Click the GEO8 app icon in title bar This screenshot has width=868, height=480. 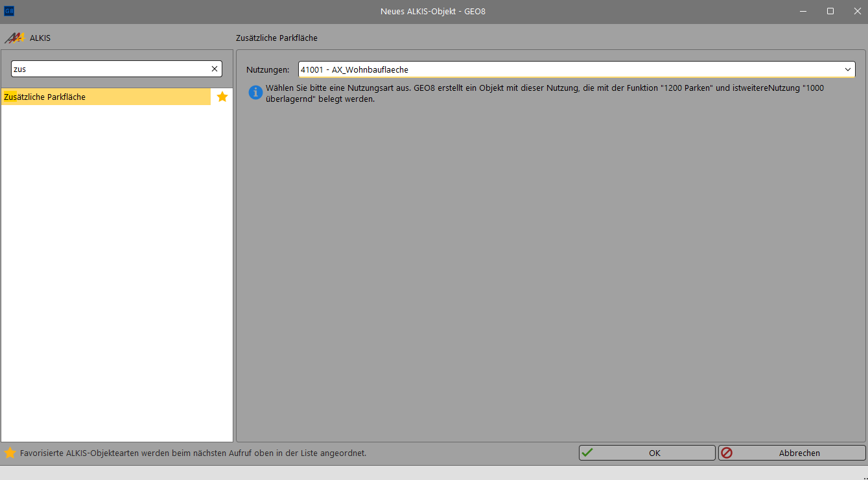(9, 11)
